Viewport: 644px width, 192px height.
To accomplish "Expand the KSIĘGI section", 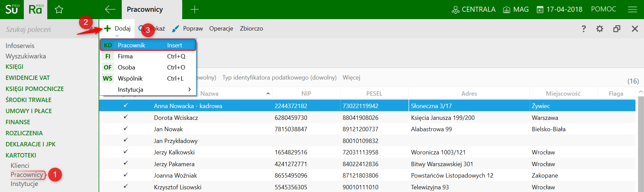I will 14,66.
